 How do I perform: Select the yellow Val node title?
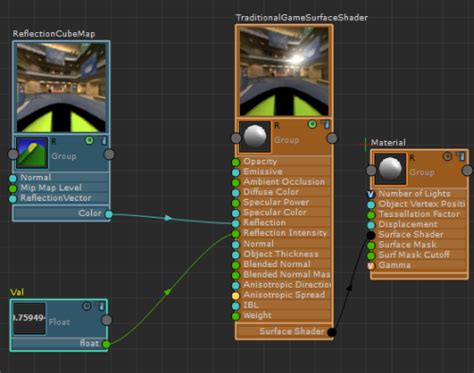[x=17, y=292]
